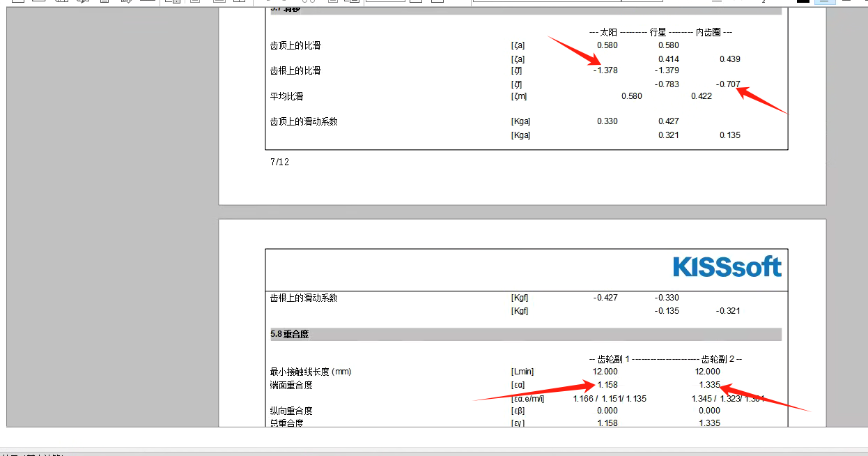The image size is (868, 456).
Task: Click the 齿根上的滑动系数 label
Action: click(304, 298)
